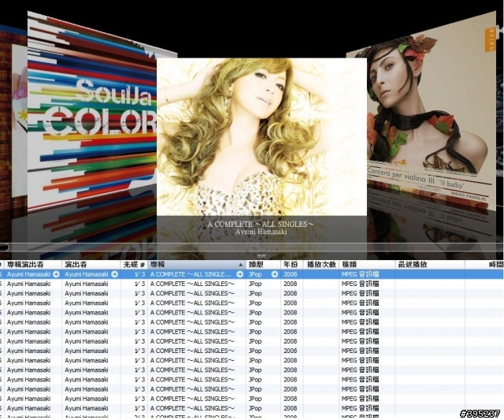Sort by the 最近播放 column header
504x420 pixels.
(x=430, y=265)
